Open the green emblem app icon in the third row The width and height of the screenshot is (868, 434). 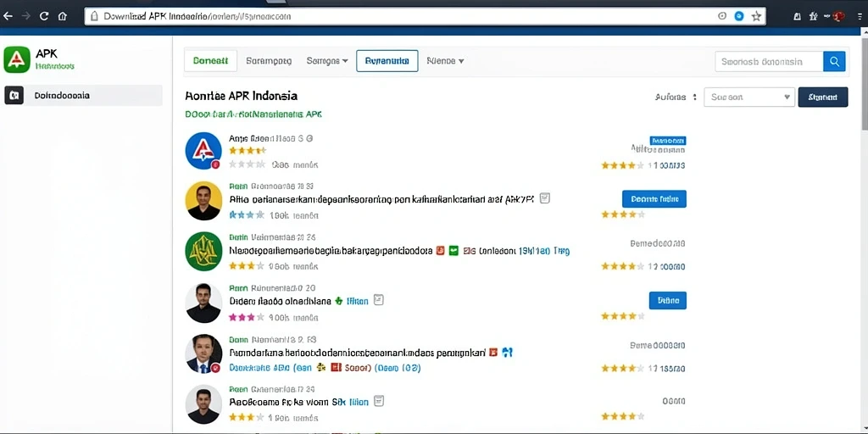[203, 251]
